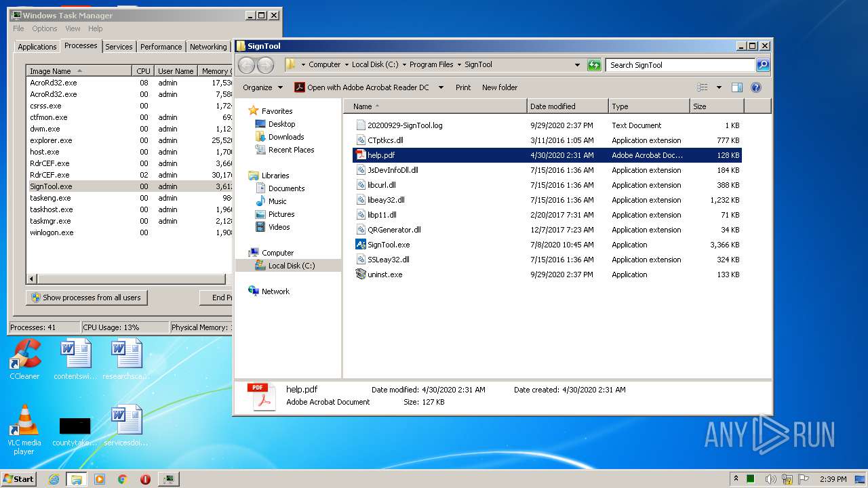Open Organize dropdown menu
Image resolution: width=868 pixels, height=488 pixels.
pos(262,87)
